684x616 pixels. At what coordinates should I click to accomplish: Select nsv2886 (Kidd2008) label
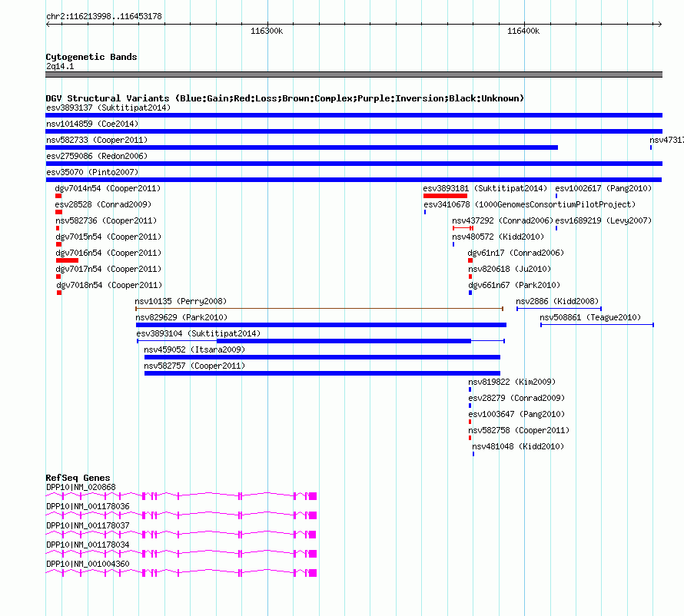[x=557, y=301]
